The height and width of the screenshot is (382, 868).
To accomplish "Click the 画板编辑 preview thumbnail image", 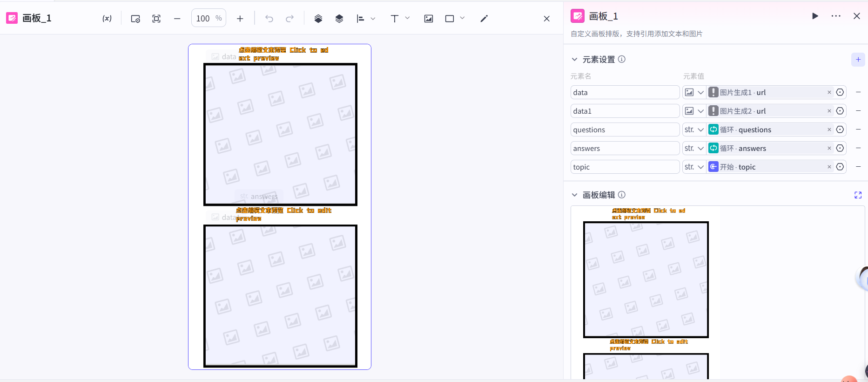I will pyautogui.click(x=646, y=293).
